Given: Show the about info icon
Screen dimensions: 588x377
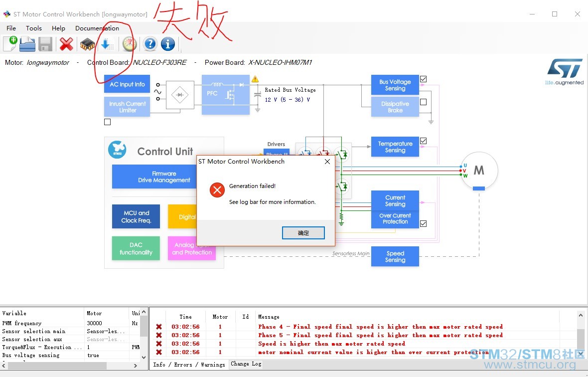Looking at the screenshot, I should coord(168,44).
